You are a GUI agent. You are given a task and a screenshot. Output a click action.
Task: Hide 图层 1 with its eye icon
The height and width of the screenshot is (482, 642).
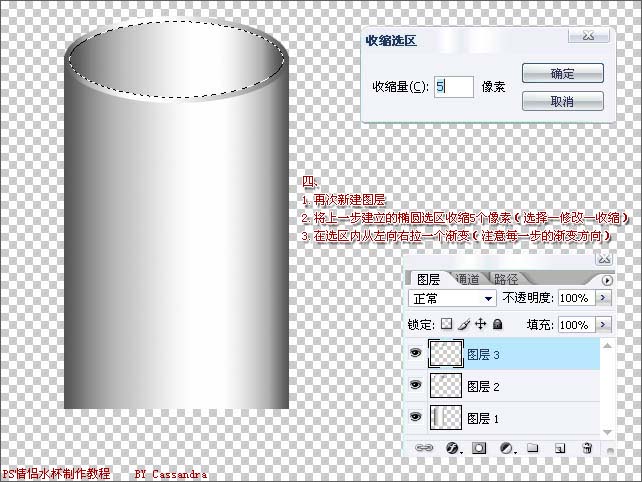(416, 417)
